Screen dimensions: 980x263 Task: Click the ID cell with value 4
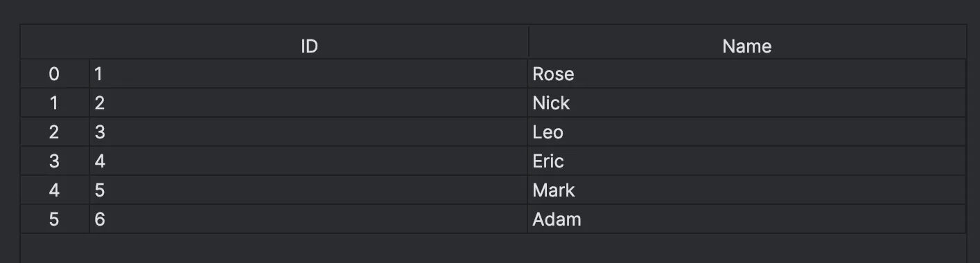[x=309, y=161]
